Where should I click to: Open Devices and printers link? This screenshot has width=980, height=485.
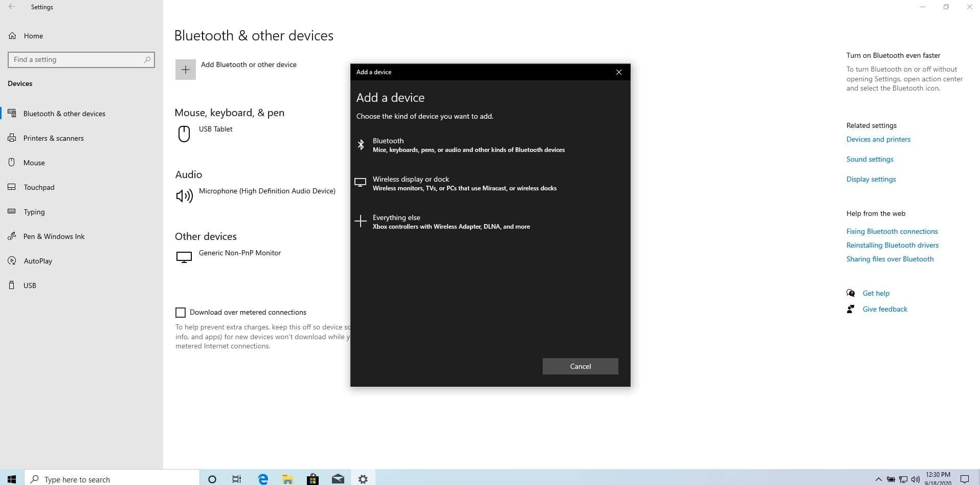(878, 139)
